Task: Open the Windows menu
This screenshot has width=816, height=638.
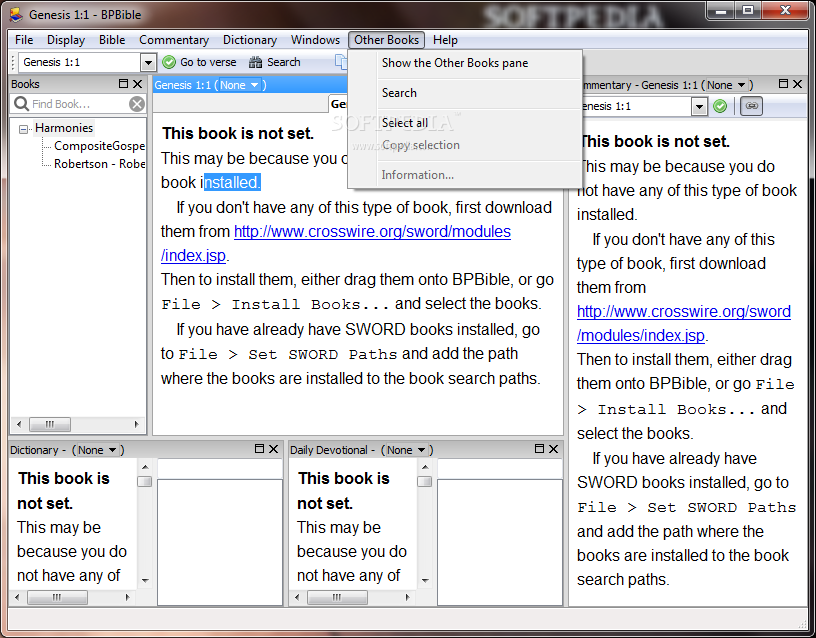Action: click(x=315, y=40)
